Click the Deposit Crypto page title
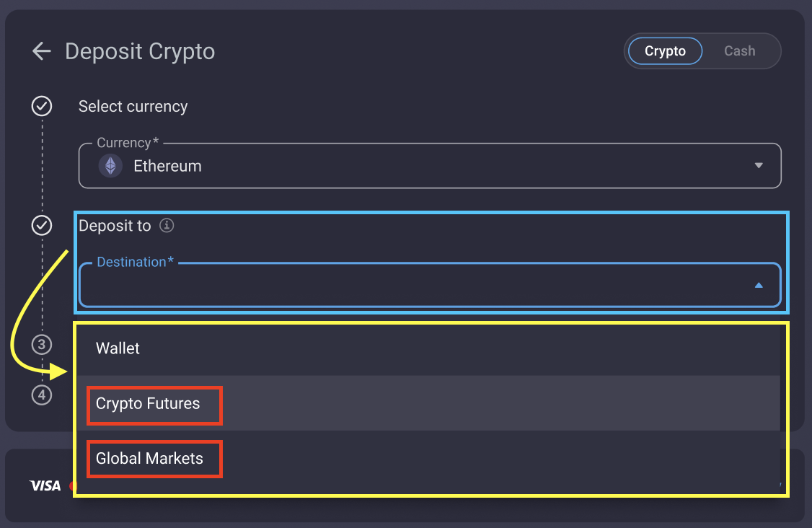 [140, 52]
